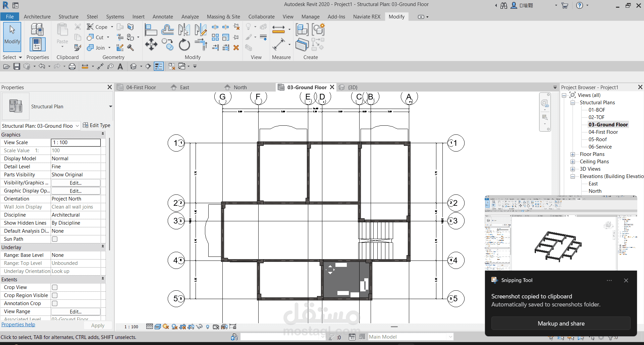Click the Save icon in quick access toolbar
The image size is (644, 345).
17,66
